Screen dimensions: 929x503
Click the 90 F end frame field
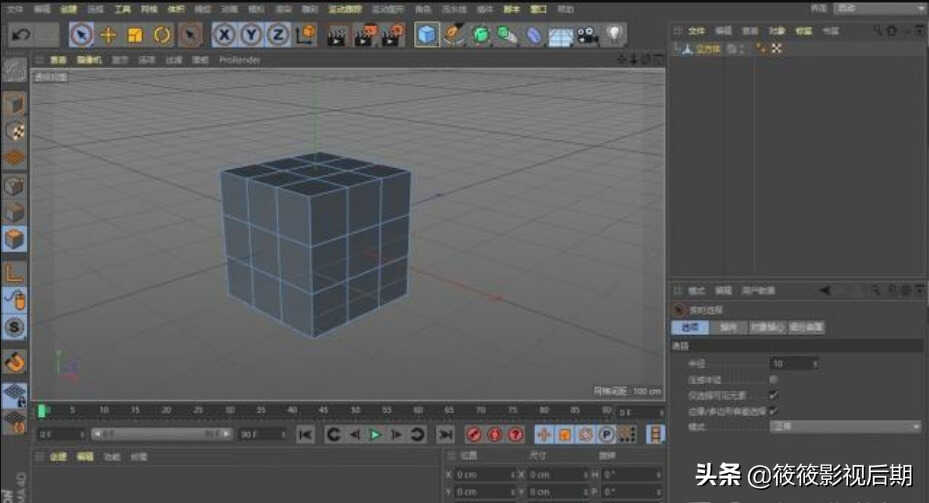262,435
